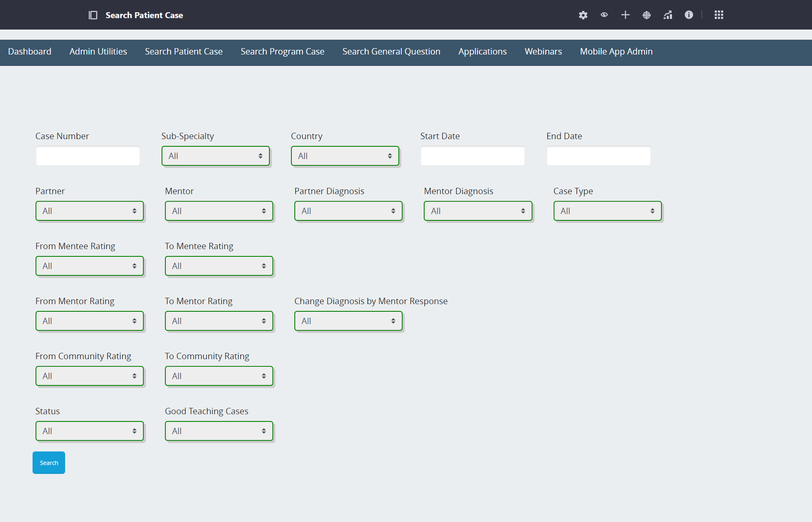This screenshot has height=522, width=812.
Task: Click the crosshair target icon
Action: pos(647,15)
